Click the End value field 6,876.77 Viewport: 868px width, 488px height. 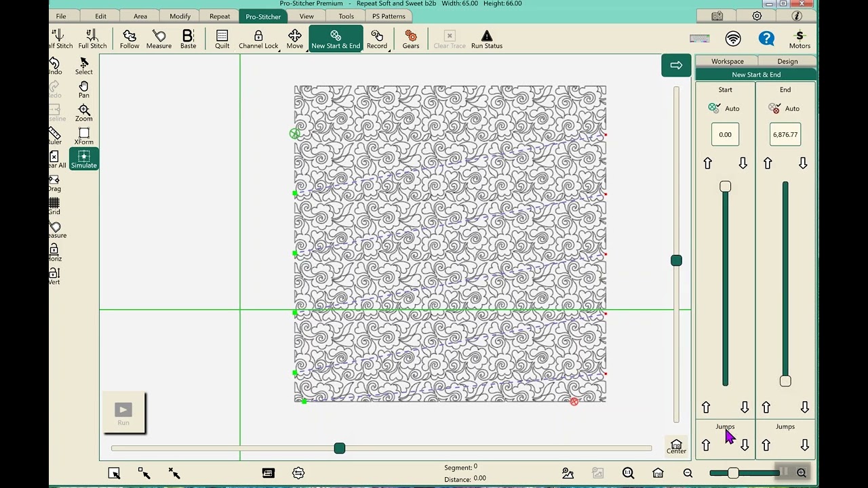click(785, 134)
